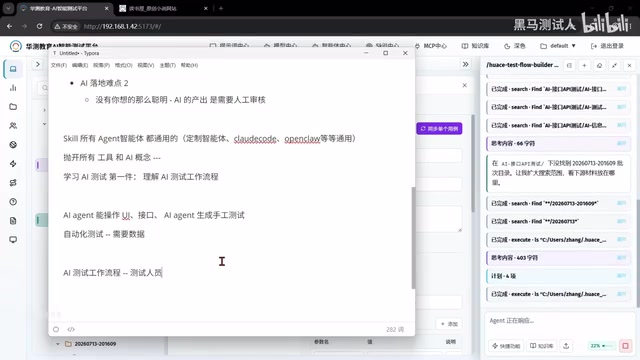
Task: Open the default project dropdown
Action: (558, 46)
